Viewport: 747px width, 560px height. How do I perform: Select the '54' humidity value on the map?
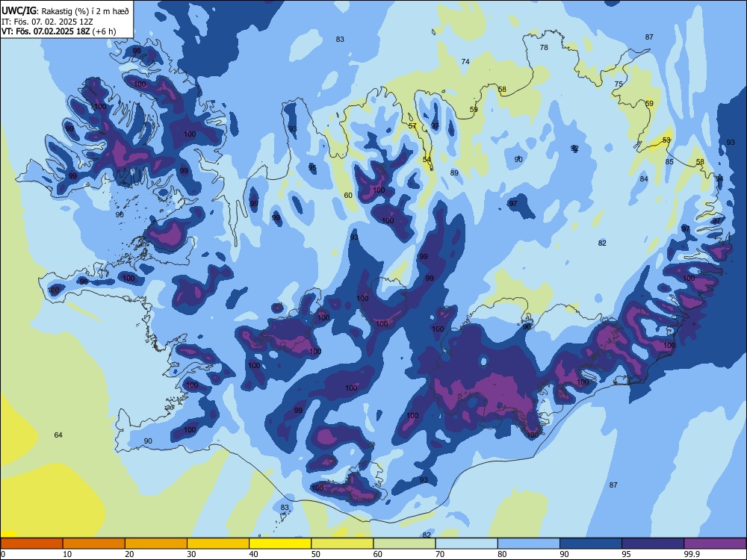[427, 160]
